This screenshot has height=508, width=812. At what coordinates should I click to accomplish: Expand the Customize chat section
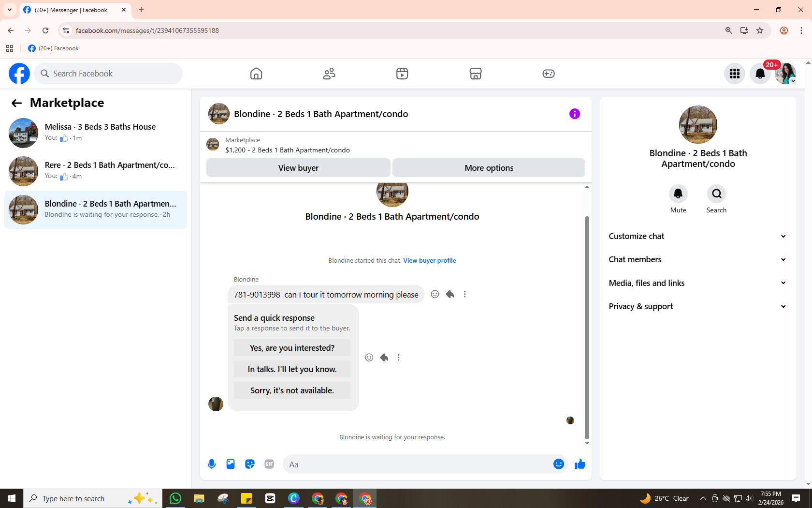point(698,236)
